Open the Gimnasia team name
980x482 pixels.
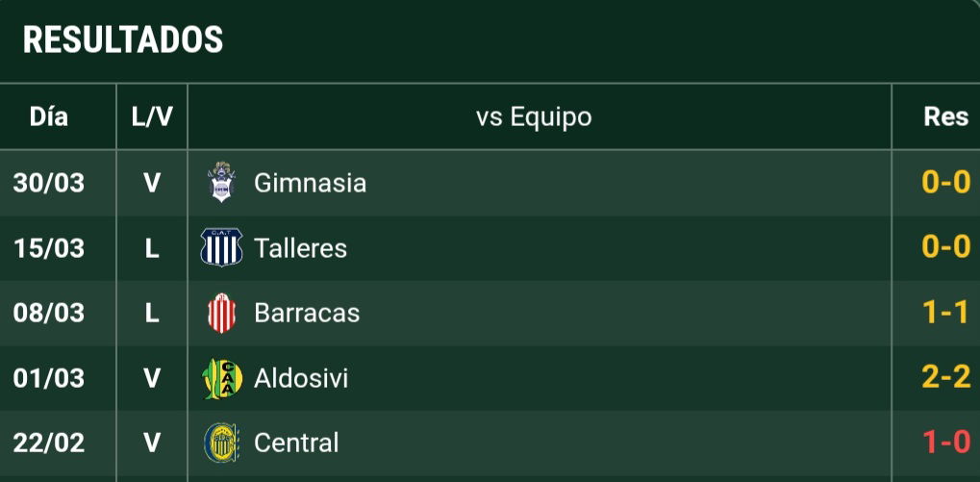(310, 183)
